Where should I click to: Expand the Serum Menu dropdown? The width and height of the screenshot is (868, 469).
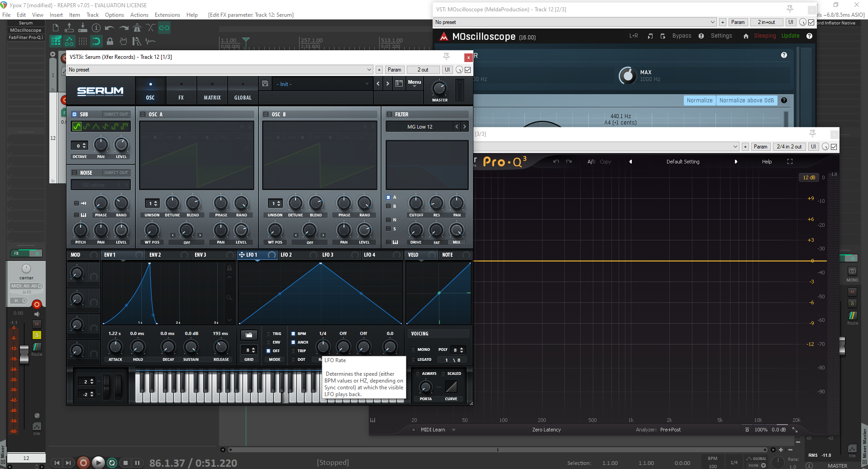pyautogui.click(x=415, y=84)
